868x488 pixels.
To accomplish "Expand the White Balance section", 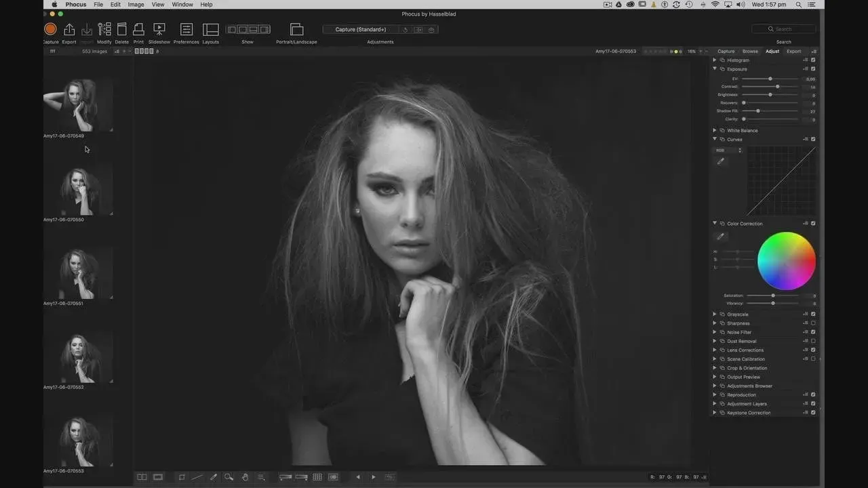I will 714,130.
